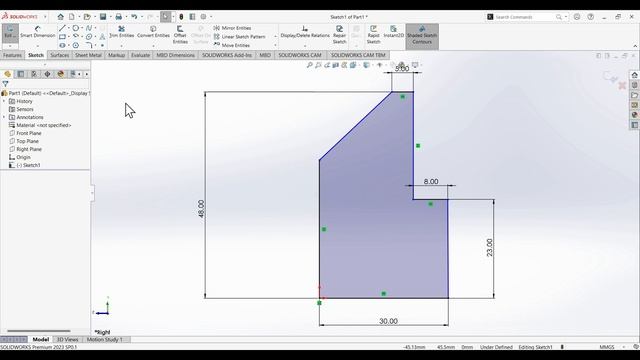Click the Home icon in quick access toolbar

[x=60, y=17]
